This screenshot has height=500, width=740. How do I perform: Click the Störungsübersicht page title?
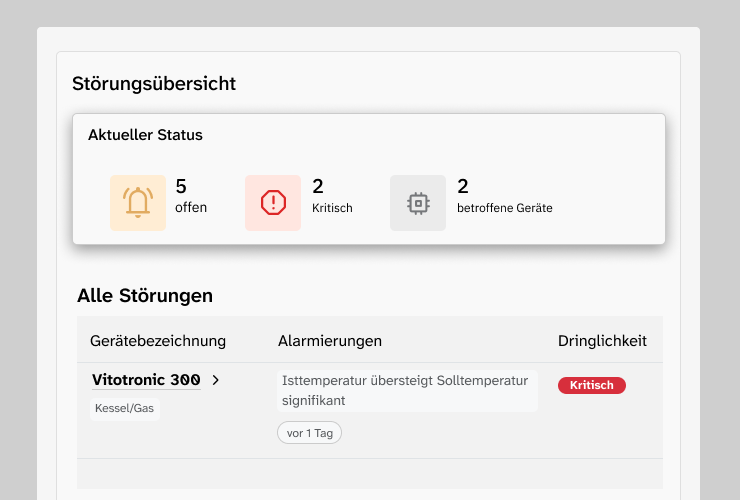[x=154, y=84]
